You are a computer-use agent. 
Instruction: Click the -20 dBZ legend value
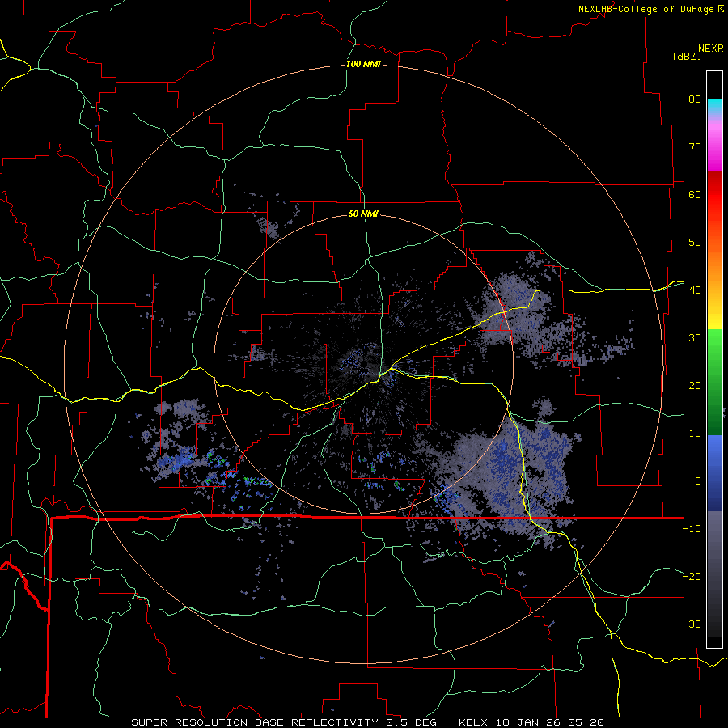click(x=692, y=576)
